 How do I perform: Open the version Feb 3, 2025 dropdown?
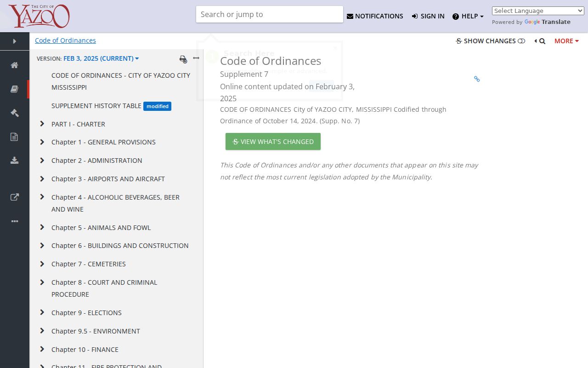101,58
